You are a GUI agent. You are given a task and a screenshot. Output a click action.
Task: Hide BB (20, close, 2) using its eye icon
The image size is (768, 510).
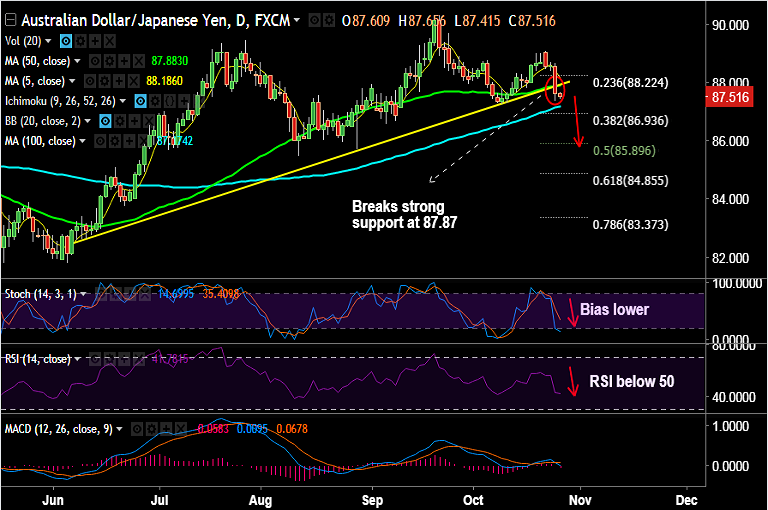click(x=105, y=121)
